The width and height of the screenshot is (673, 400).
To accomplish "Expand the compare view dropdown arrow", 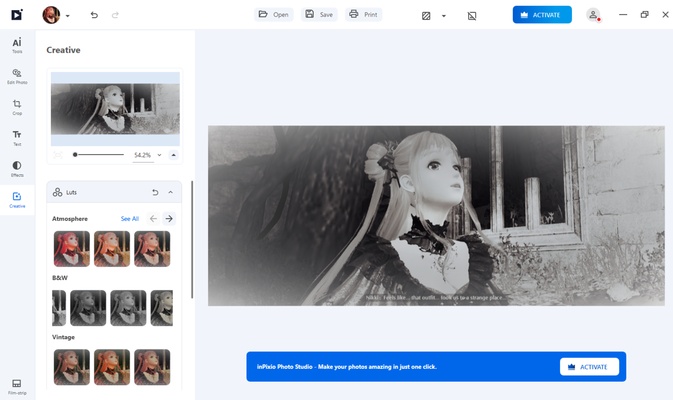I will tap(444, 16).
